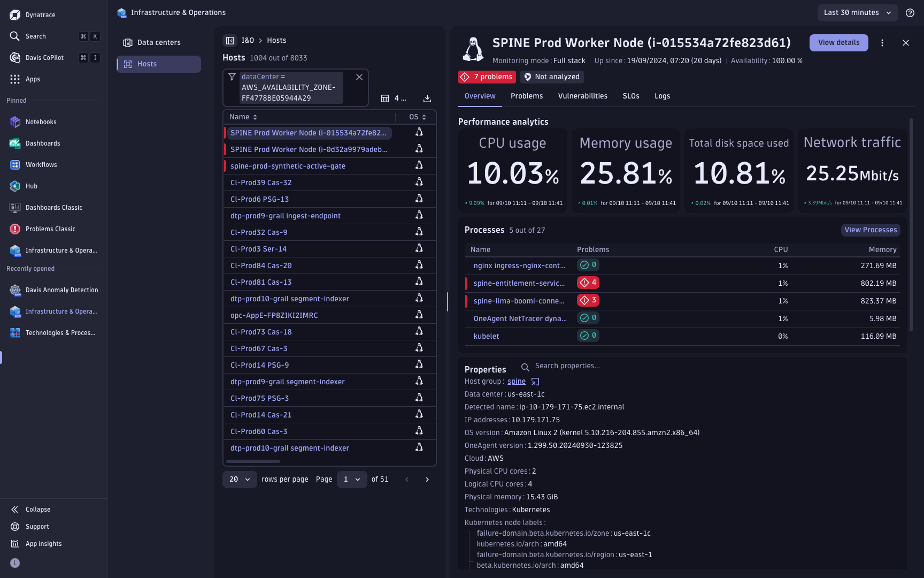Screen dimensions: 924x578
Task: Select the Overview tab
Action: pos(480,96)
